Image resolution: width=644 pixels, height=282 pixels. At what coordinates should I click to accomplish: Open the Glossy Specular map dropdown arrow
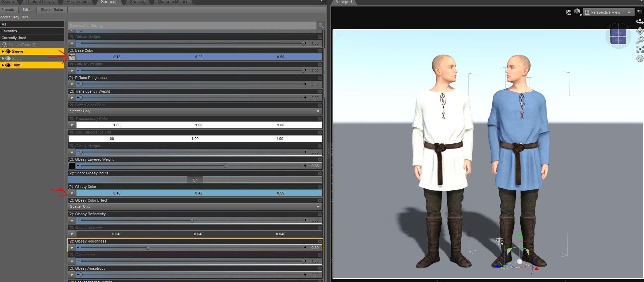point(72,234)
